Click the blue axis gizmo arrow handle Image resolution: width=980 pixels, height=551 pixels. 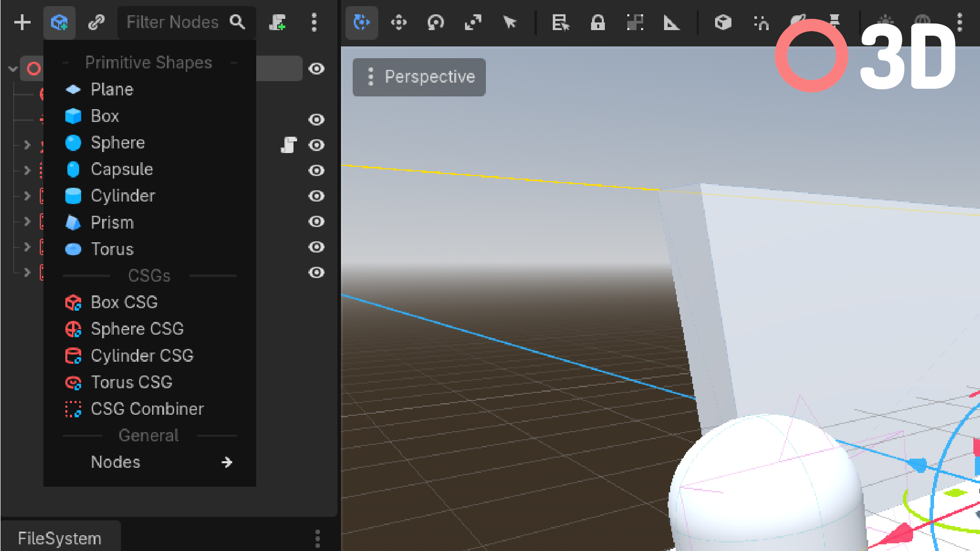click(x=917, y=465)
